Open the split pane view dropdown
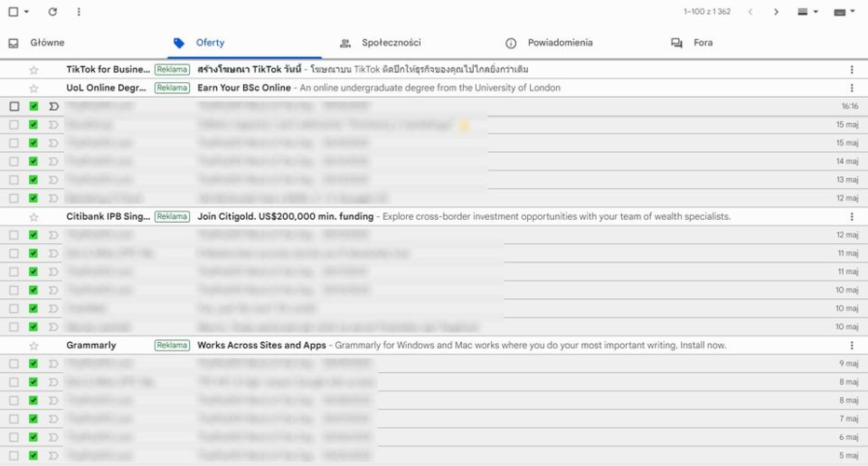This screenshot has height=466, width=868. (x=807, y=12)
